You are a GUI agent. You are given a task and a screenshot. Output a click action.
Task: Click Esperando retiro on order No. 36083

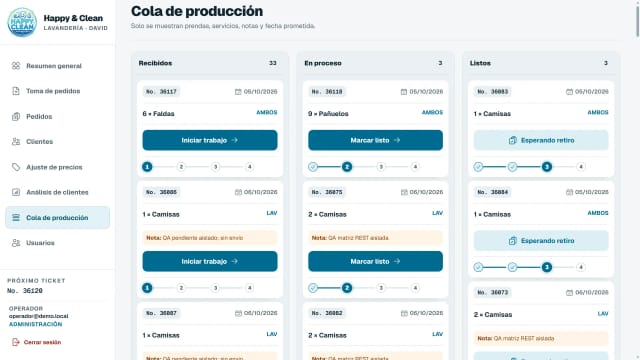click(x=541, y=140)
